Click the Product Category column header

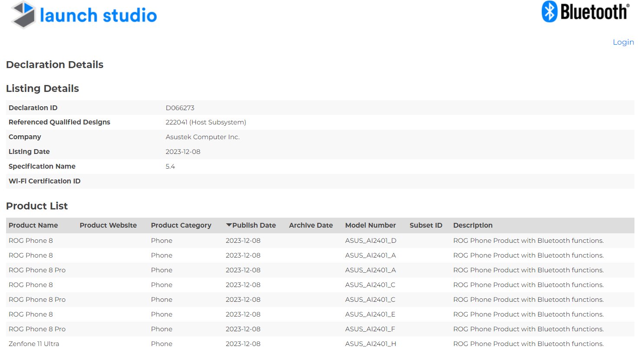(x=181, y=225)
